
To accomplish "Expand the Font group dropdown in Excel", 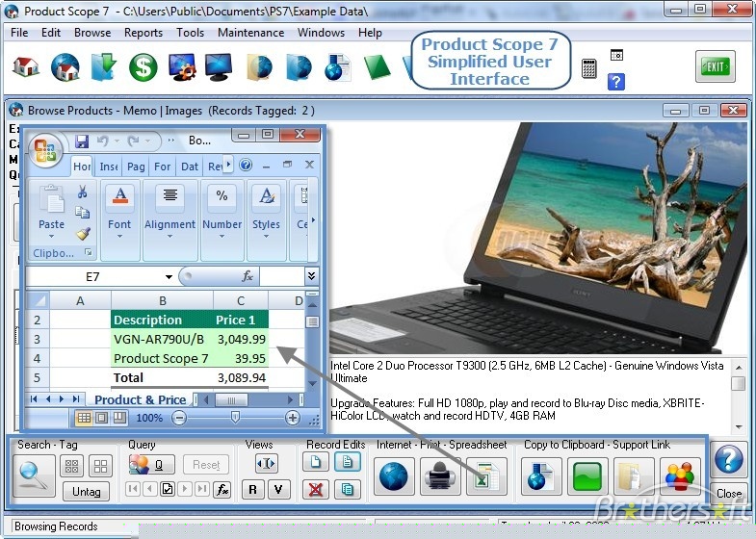I will pos(119,236).
